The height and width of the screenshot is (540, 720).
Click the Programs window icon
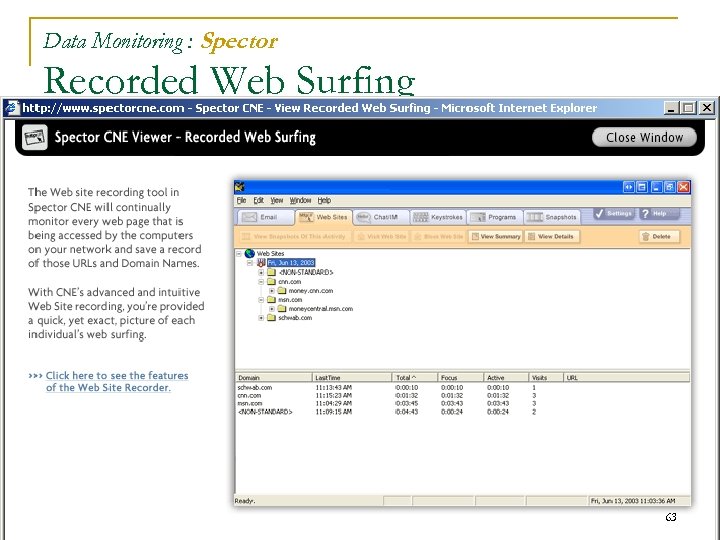click(478, 217)
